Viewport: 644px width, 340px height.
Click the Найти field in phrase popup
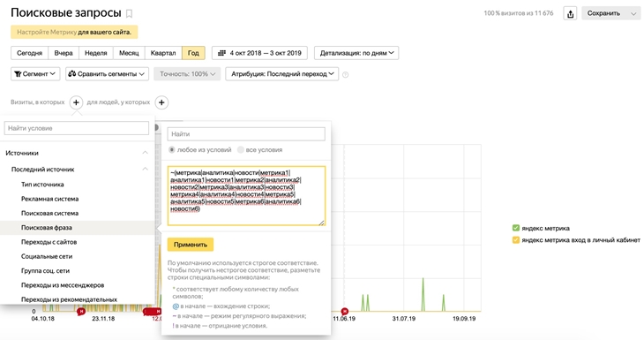click(246, 134)
